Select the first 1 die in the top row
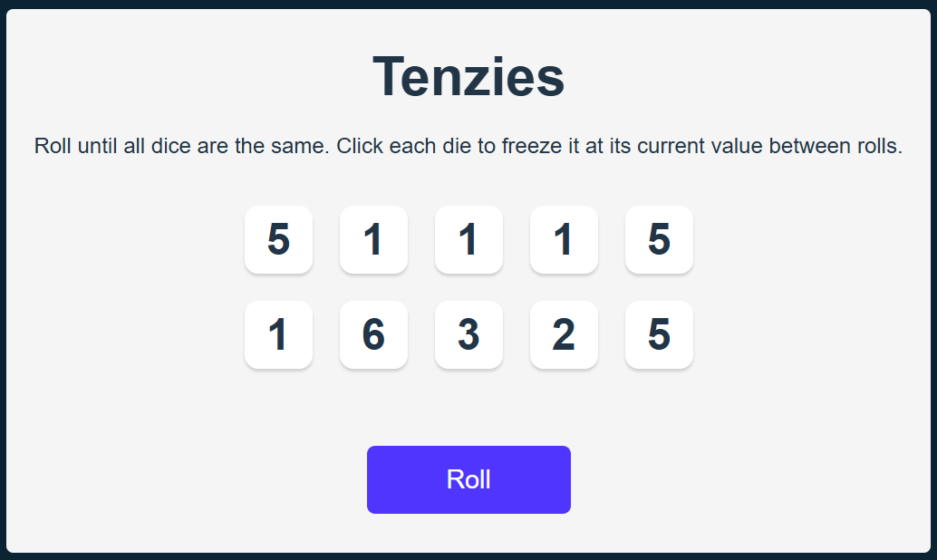The height and width of the screenshot is (560, 937). (373, 239)
